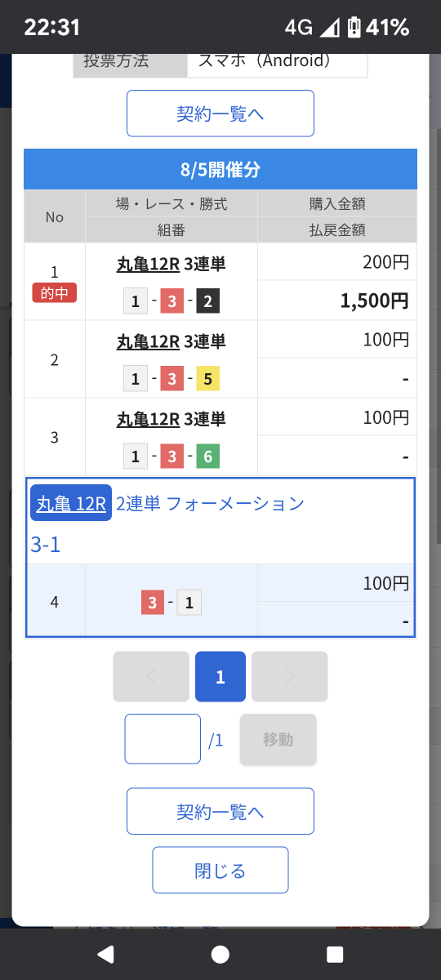This screenshot has width=441, height=980.
Task: Tap the red 的中 hit badge
Action: (x=55, y=292)
